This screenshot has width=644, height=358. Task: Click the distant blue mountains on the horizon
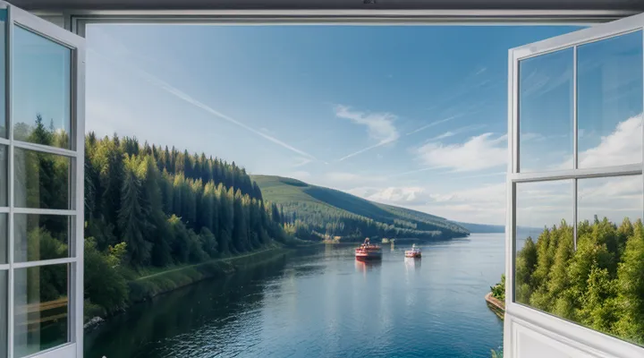click(487, 227)
